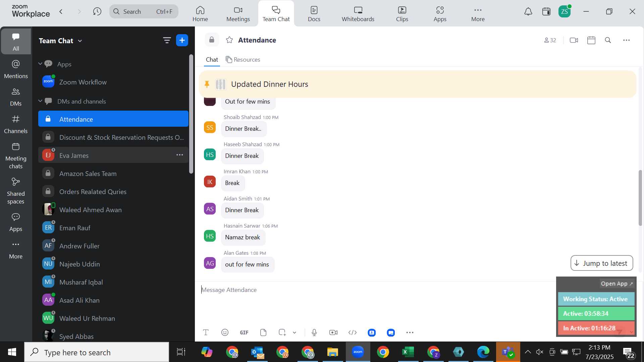
Task: Open Meeting chats in sidebar
Action: [16, 156]
